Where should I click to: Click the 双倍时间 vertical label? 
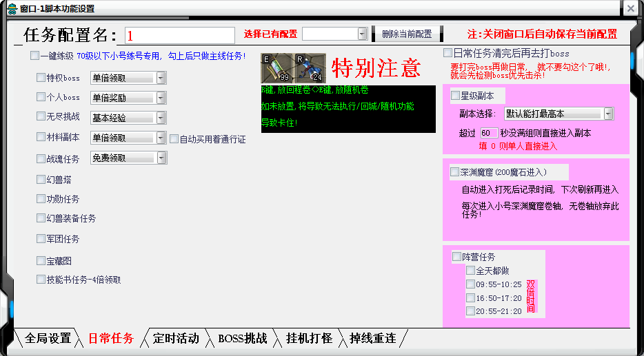531,297
